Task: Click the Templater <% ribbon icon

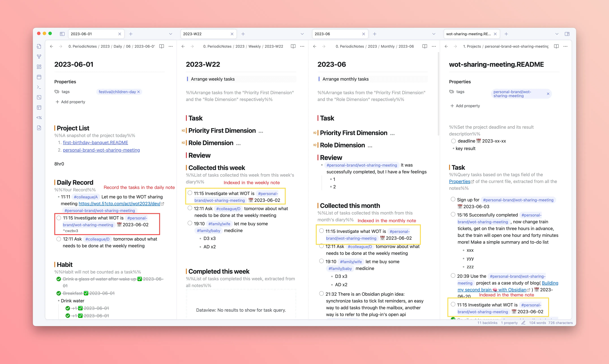Action: tap(39, 118)
